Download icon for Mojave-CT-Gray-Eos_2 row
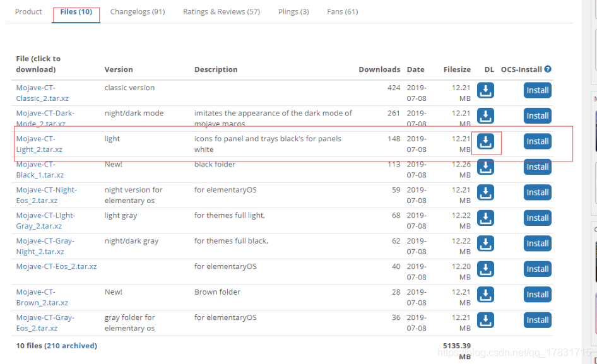Viewport: 597px width, 364px height. (x=485, y=320)
